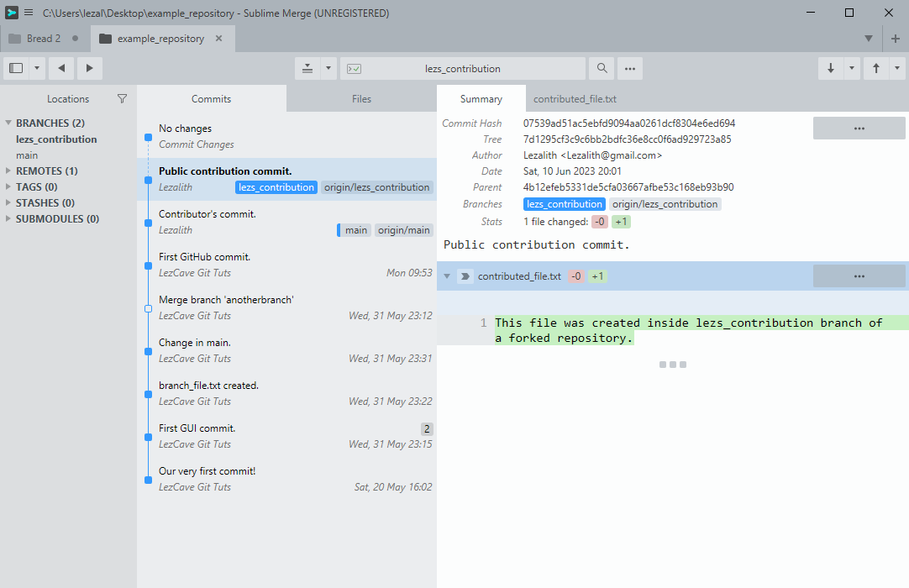Select the lezs_contribution branch in sidebar
Screen dimensions: 909x588
click(56, 139)
